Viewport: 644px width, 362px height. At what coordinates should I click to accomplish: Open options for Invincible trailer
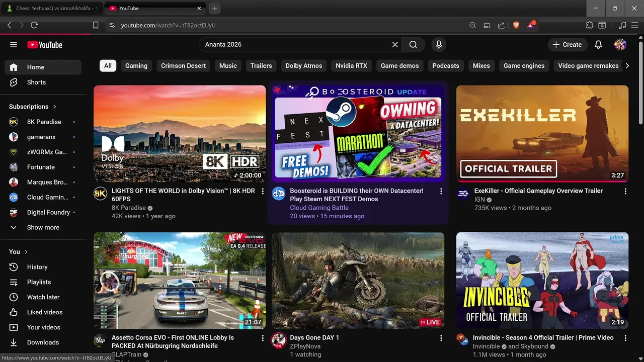(625, 338)
